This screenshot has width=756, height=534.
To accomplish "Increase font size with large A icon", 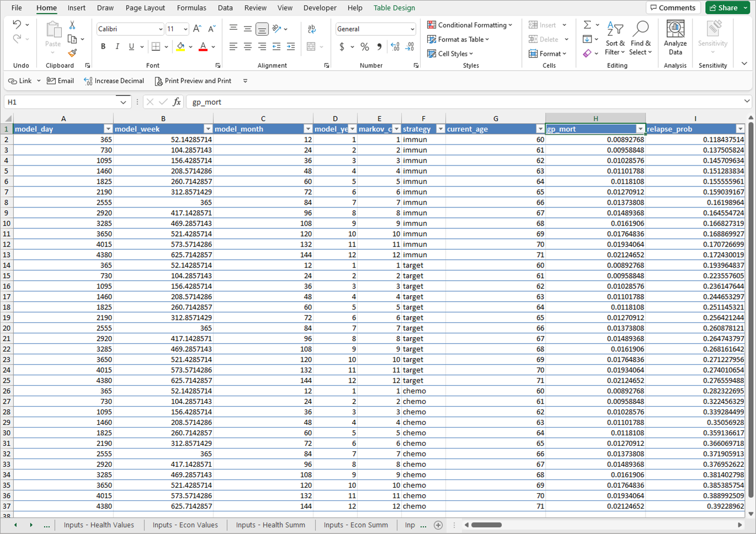I will pyautogui.click(x=197, y=29).
